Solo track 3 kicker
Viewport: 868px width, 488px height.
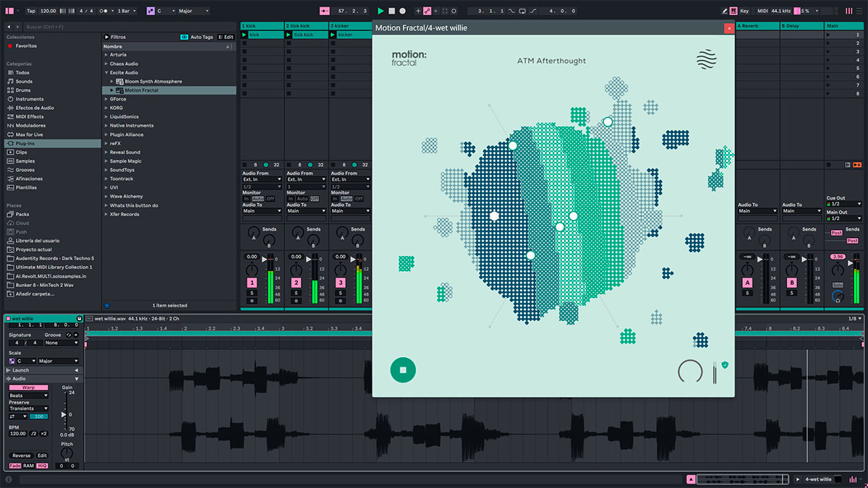click(x=340, y=293)
